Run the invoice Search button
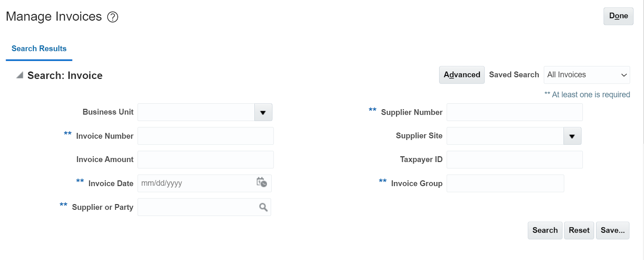The width and height of the screenshot is (644, 260). point(545,231)
